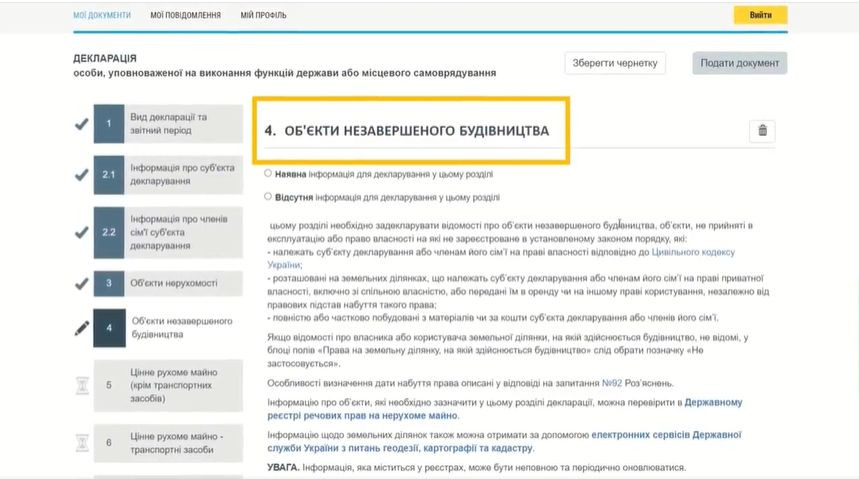
Task: Go to step 2.2 'Інформація про членів сім'ї'
Action: (168, 232)
